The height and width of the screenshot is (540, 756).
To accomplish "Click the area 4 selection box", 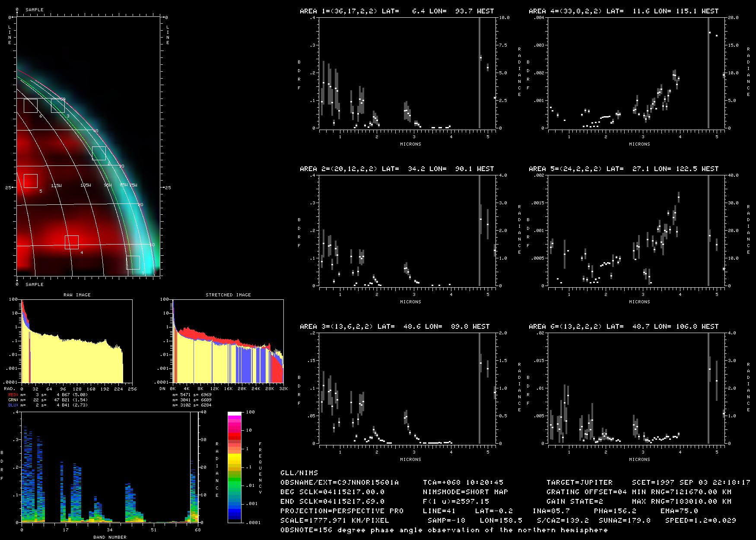I will (x=72, y=242).
